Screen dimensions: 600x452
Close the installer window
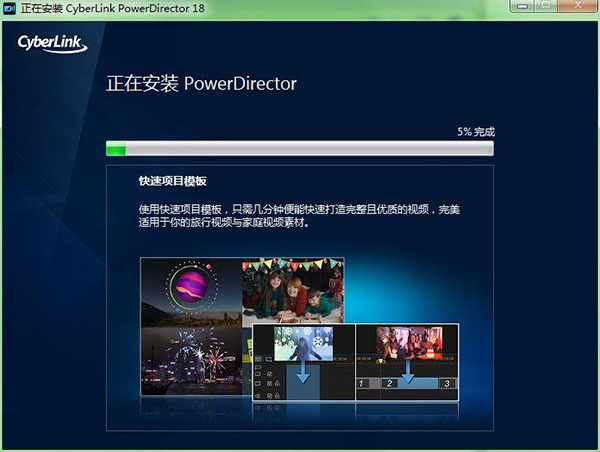pyautogui.click(x=577, y=8)
